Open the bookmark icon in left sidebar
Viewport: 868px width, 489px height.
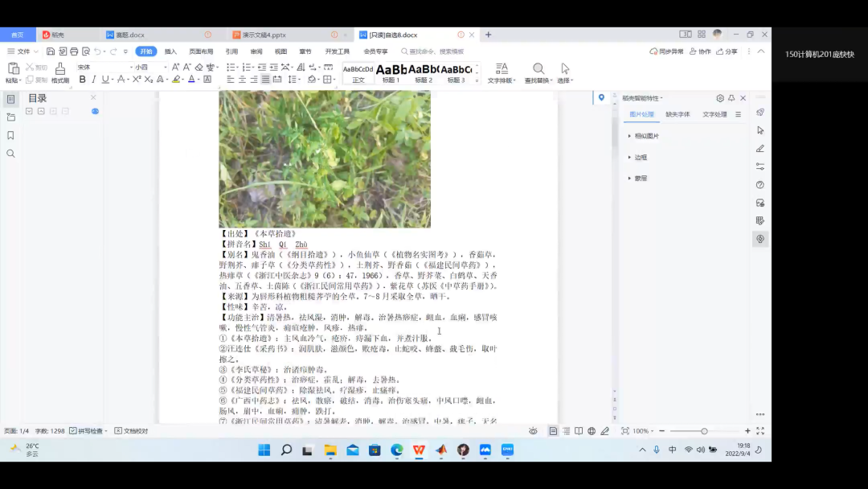10,136
